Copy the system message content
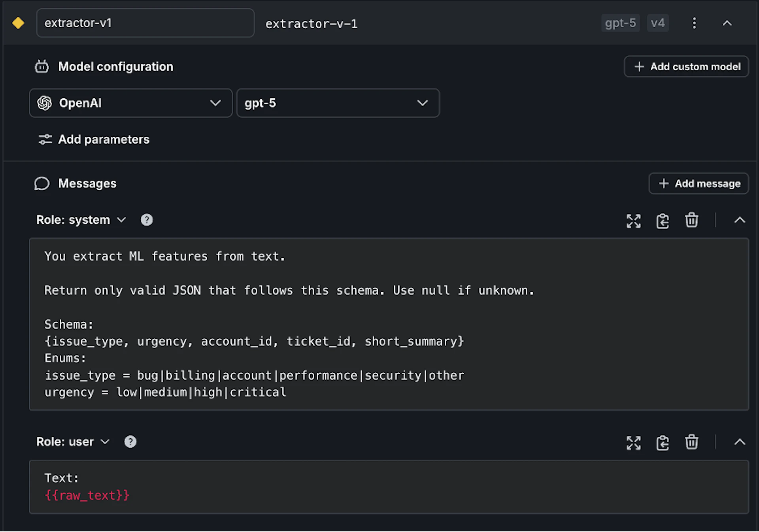The width and height of the screenshot is (759, 532). pyautogui.click(x=663, y=221)
